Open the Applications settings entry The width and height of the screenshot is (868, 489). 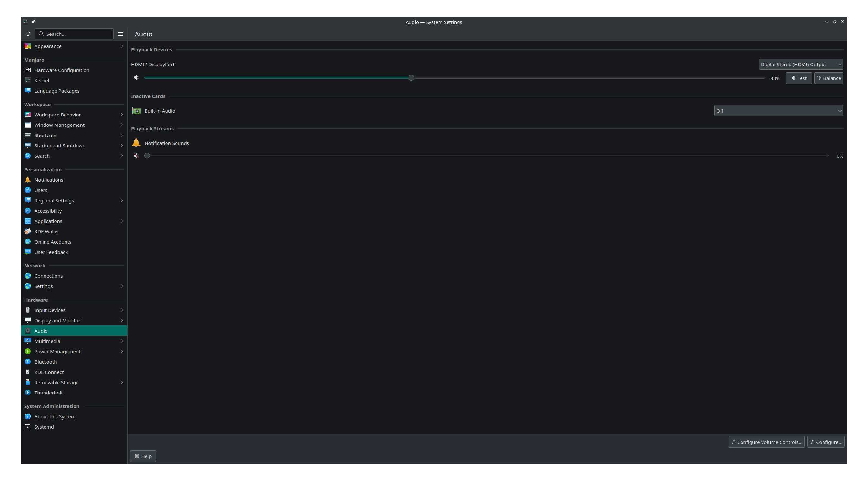click(x=74, y=221)
